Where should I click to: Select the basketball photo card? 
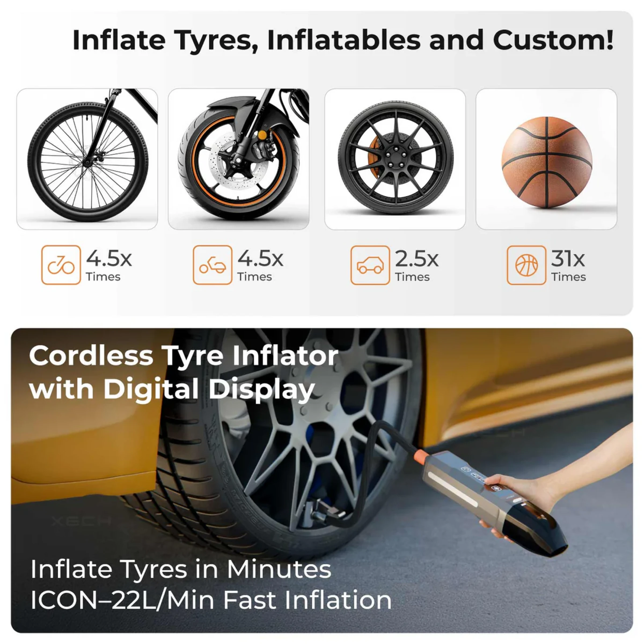point(546,159)
